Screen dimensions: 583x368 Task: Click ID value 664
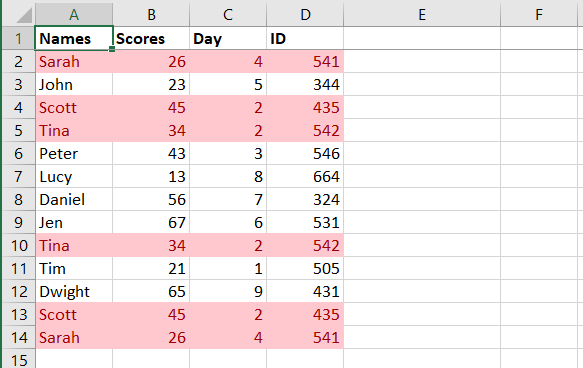pos(305,177)
